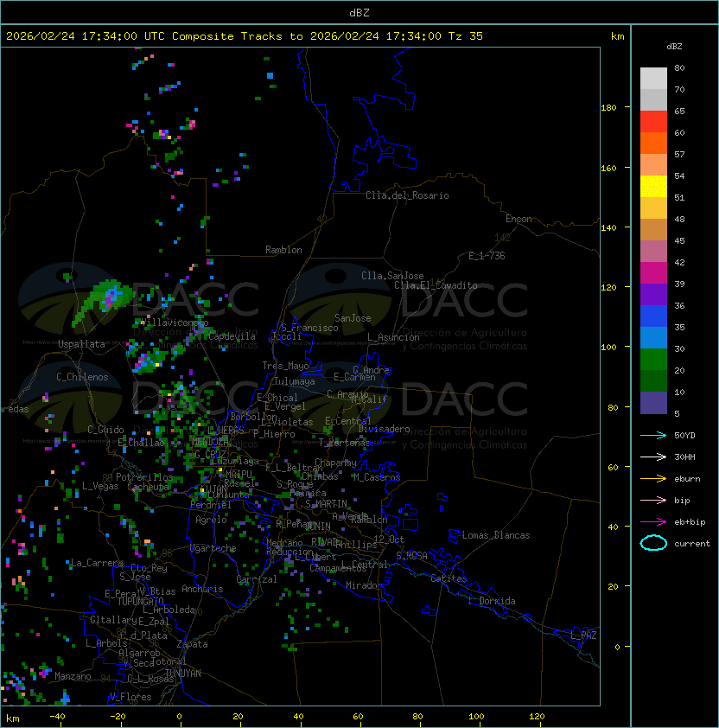Click the 180 tick on vertical km axis
Image resolution: width=719 pixels, height=728 pixels.
click(x=608, y=108)
